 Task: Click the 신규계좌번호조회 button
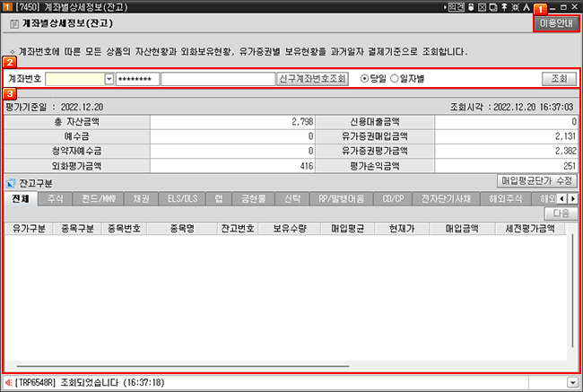click(313, 79)
